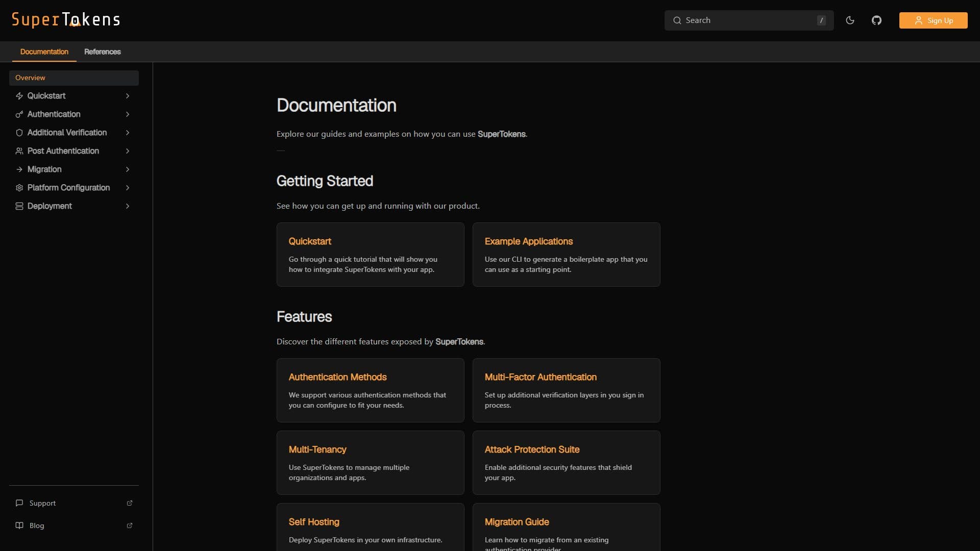This screenshot has width=980, height=551.
Task: Expand the Authentication section chevron
Action: click(128, 114)
